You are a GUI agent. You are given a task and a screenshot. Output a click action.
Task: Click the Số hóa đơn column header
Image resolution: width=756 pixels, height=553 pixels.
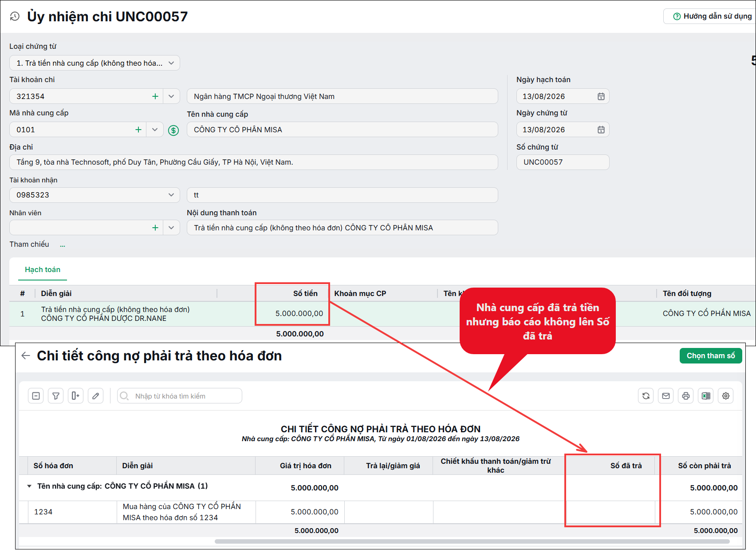53,466
